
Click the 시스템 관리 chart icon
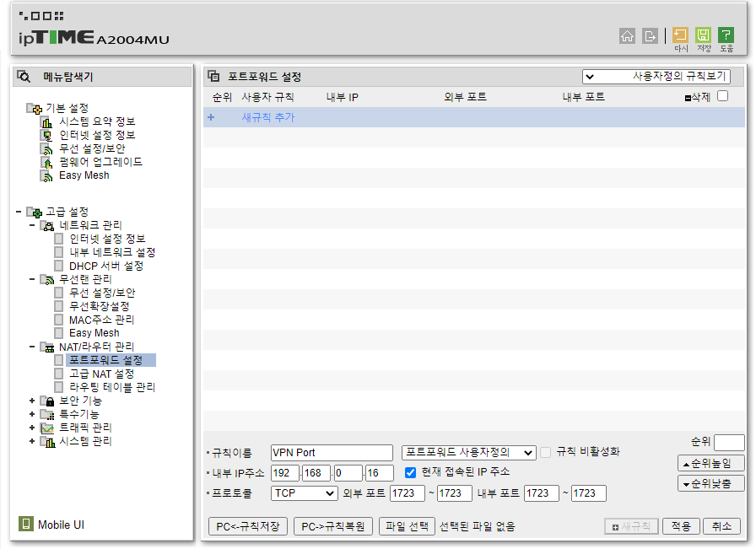tap(47, 442)
